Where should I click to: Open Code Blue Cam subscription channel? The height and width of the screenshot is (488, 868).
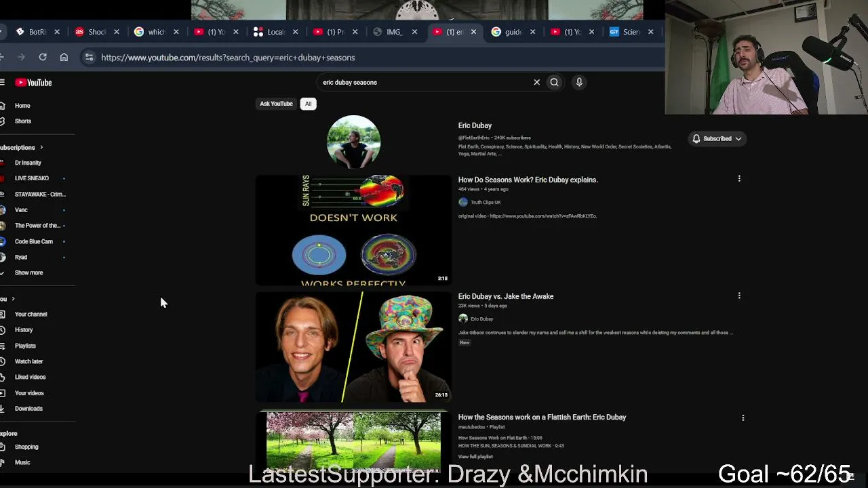click(x=34, y=241)
